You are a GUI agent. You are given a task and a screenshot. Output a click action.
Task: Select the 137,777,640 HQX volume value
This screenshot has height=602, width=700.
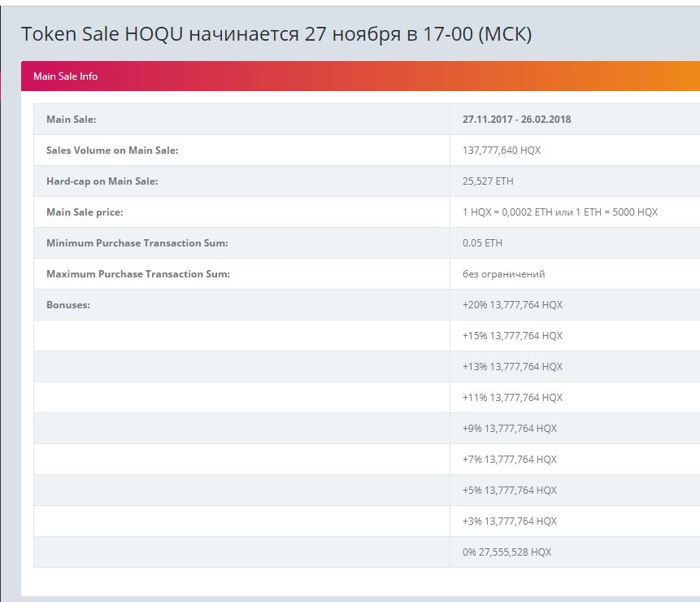[x=502, y=150]
